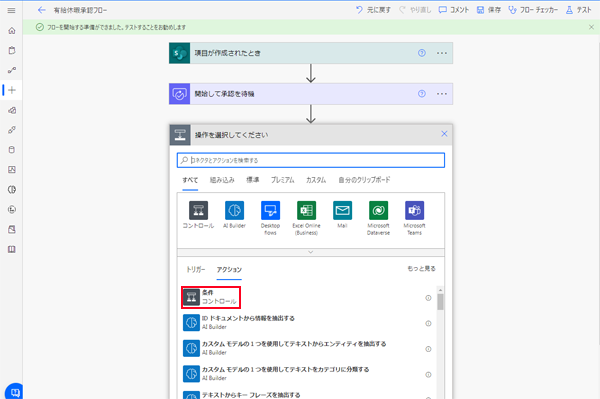
Task: Focus the connector and action search box
Action: [x=311, y=160]
